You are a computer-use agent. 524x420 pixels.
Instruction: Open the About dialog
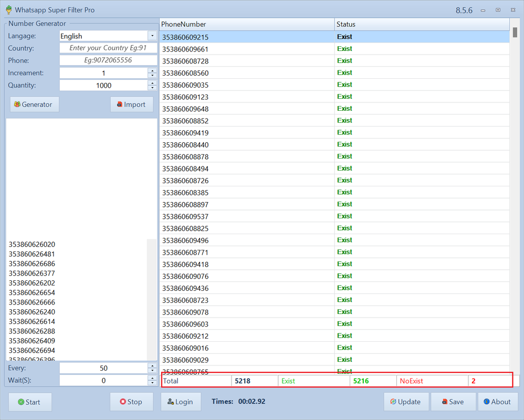click(498, 402)
